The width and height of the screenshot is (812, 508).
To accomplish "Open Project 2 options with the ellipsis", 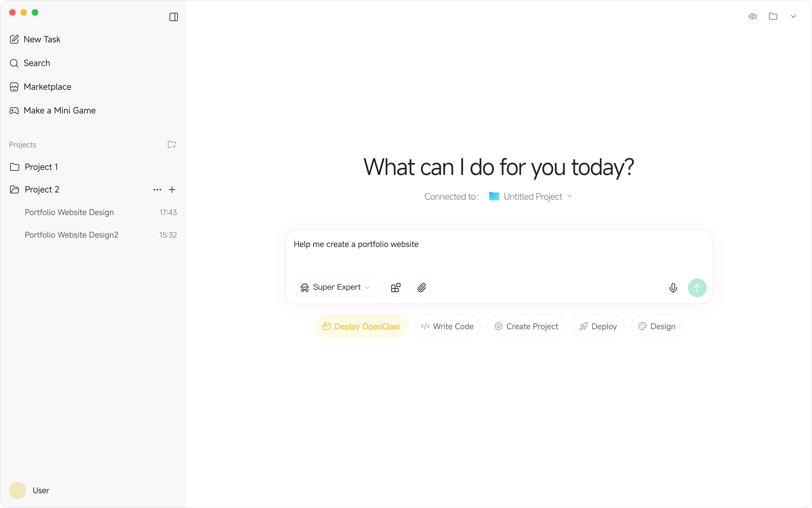I will tap(157, 189).
